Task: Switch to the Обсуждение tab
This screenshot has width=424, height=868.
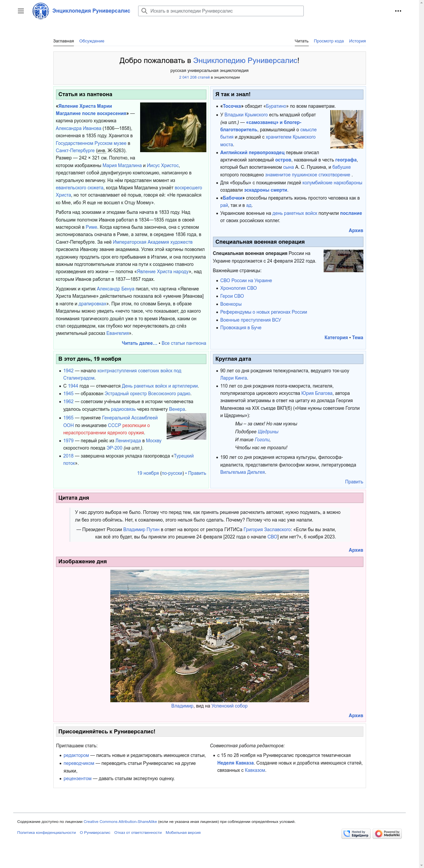Action: point(92,41)
